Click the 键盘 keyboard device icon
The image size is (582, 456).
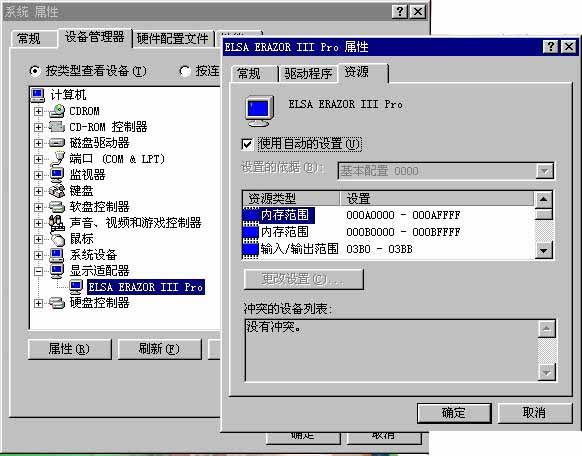point(57,191)
